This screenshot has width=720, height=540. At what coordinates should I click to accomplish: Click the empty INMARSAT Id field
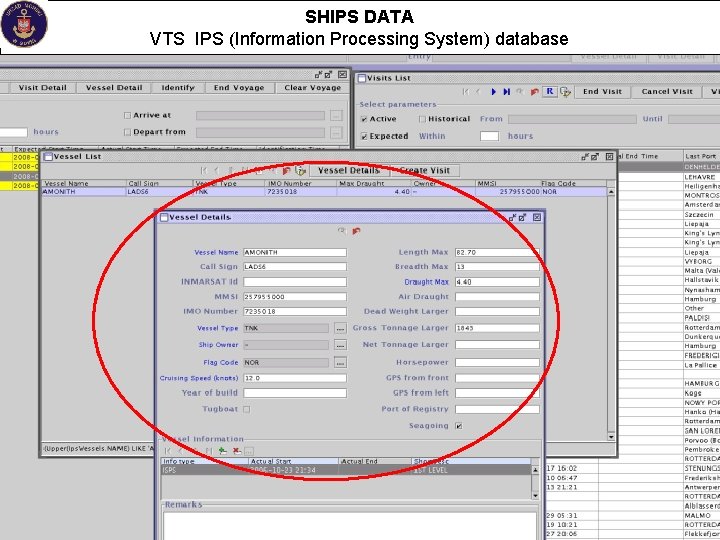pos(295,282)
